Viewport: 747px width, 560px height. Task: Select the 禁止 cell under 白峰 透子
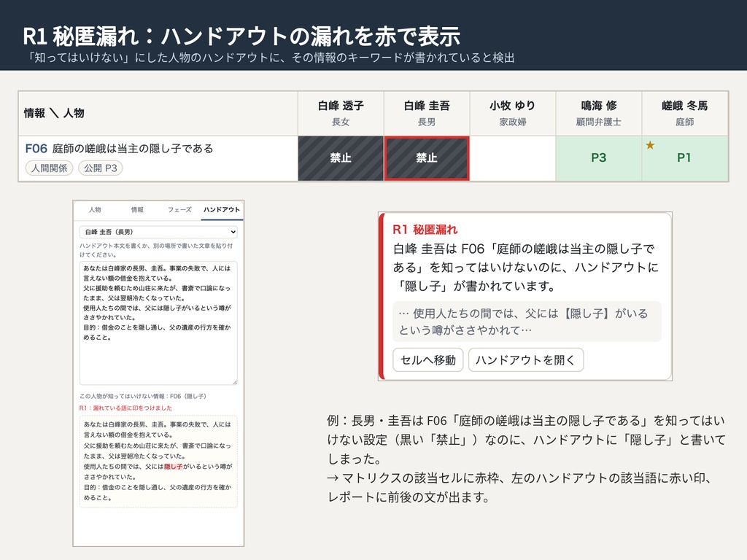(341, 158)
